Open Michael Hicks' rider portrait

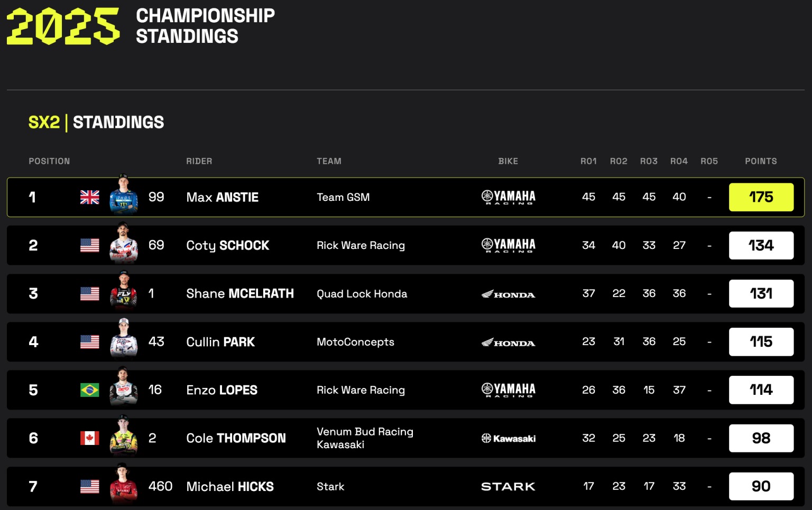123,484
